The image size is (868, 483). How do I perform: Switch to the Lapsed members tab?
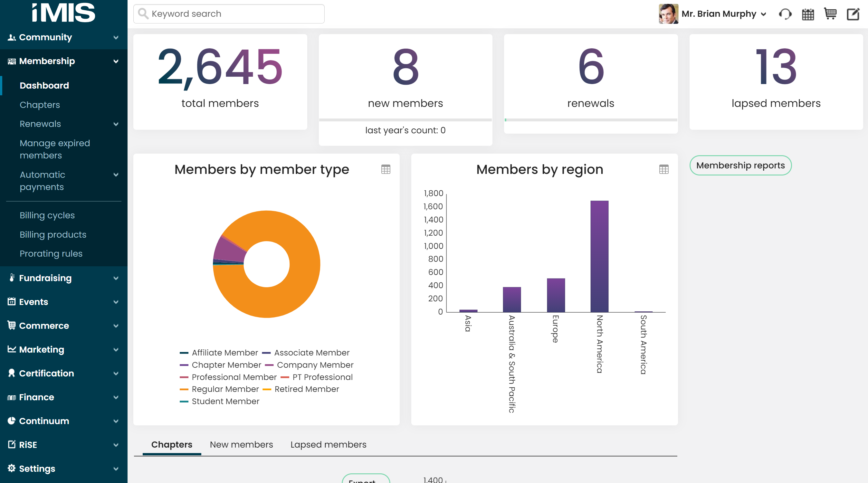click(328, 444)
